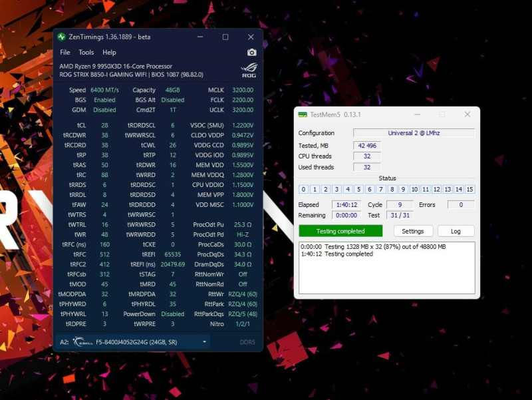Click the Test 31 / 31 field
532x400 pixels.
[x=400, y=215]
